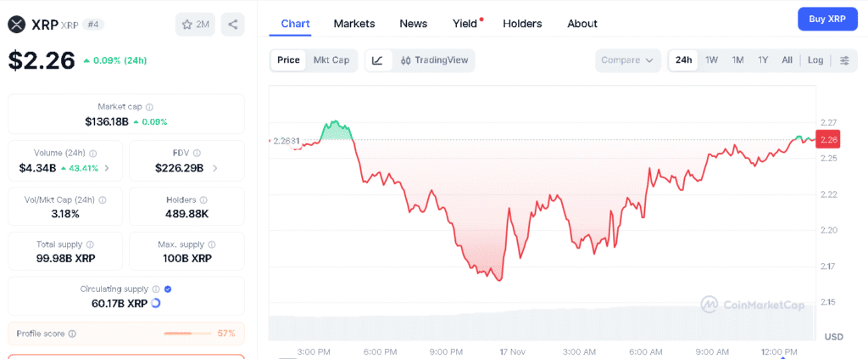This screenshot has width=868, height=359.
Task: Click the red 2.26 current price label
Action: pos(828,139)
